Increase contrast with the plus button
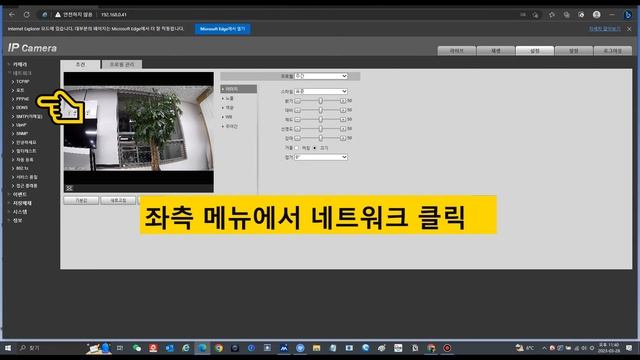The image size is (640, 360). (343, 110)
